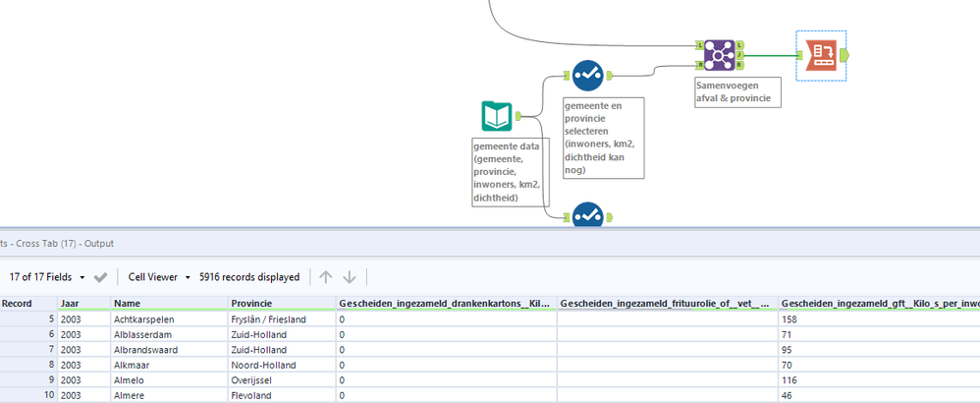Click the gft value '116' cell

(880, 379)
